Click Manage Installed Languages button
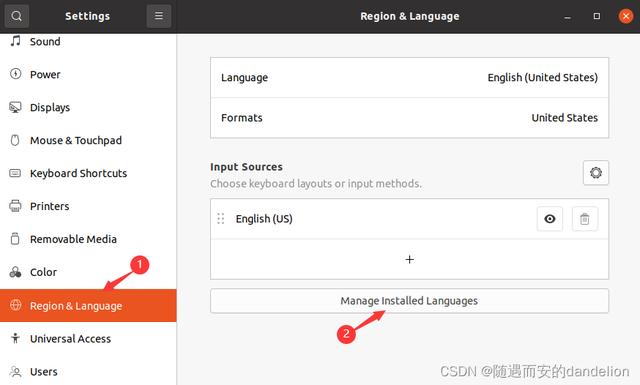640x385 pixels. 409,301
